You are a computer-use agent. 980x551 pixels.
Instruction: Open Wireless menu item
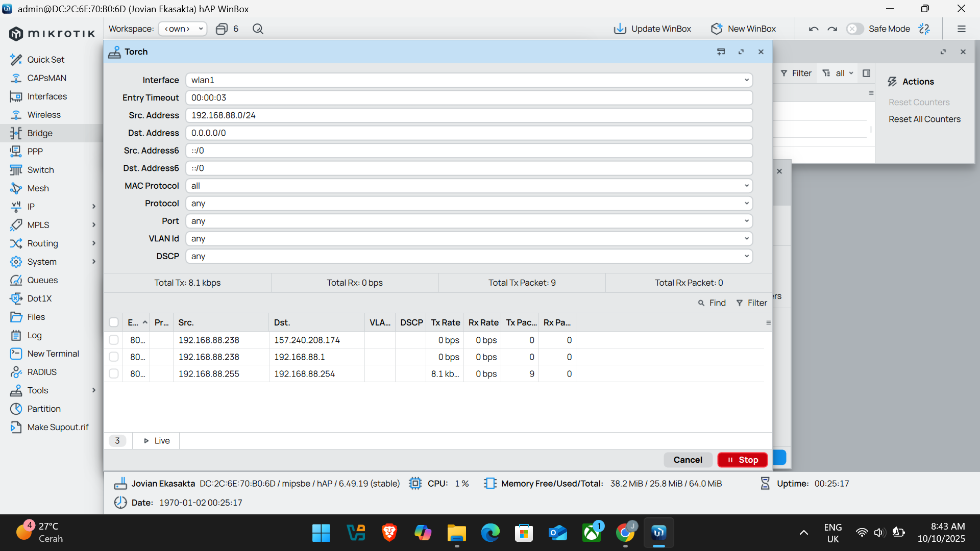point(44,115)
